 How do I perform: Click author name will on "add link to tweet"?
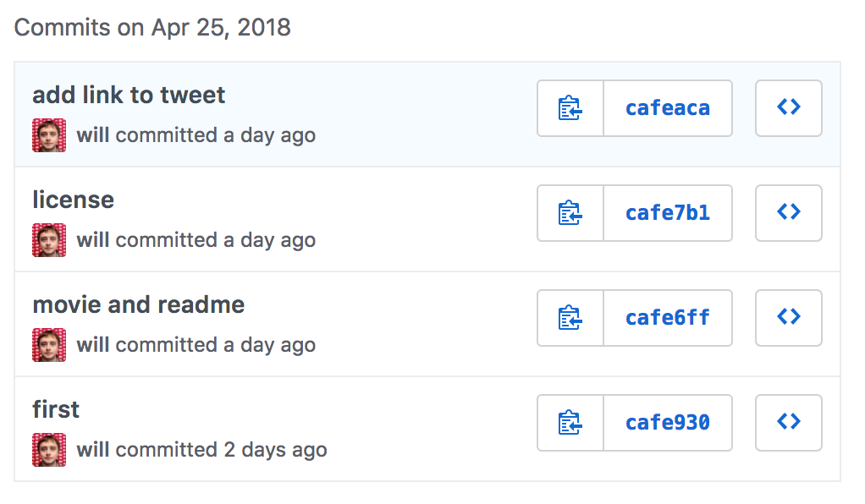tap(93, 135)
